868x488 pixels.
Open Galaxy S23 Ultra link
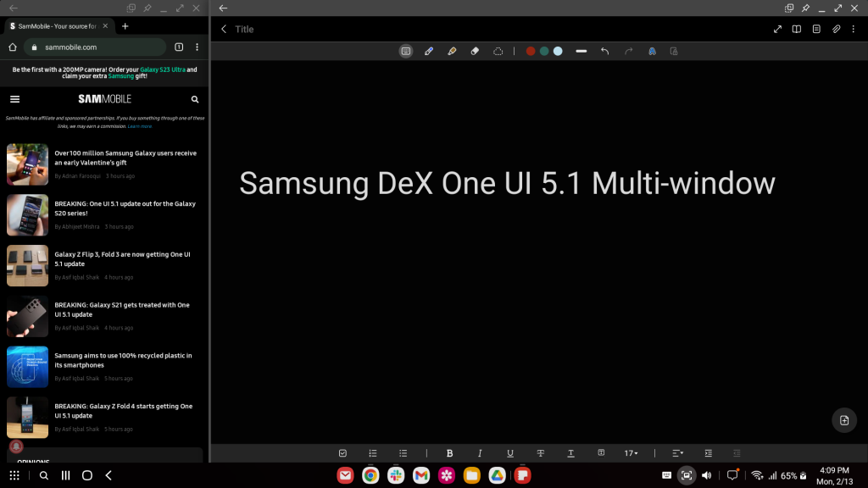point(163,69)
